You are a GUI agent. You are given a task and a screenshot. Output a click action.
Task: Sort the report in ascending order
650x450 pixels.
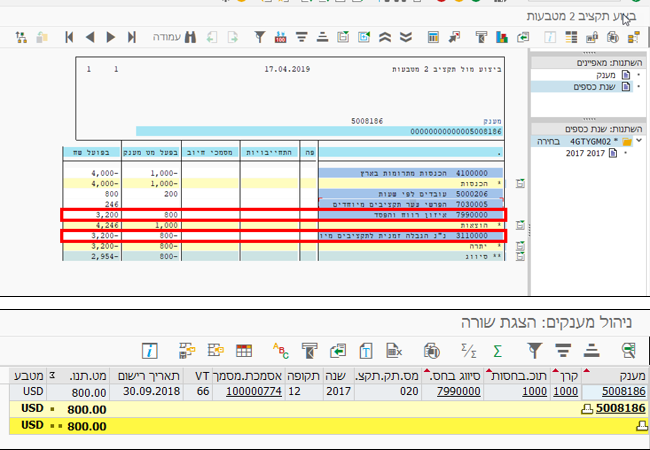[322, 37]
